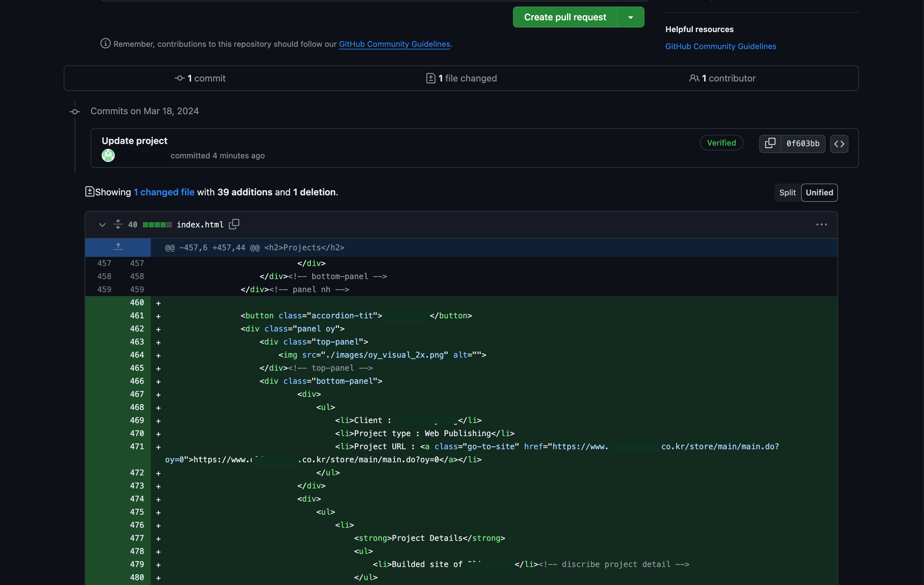Open the 1 contributor tab
Image resolution: width=924 pixels, height=585 pixels.
pos(723,78)
